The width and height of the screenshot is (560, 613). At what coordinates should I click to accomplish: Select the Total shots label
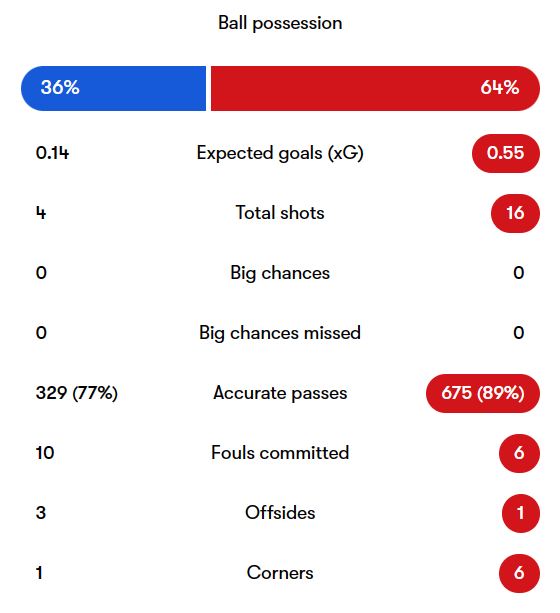tap(280, 213)
